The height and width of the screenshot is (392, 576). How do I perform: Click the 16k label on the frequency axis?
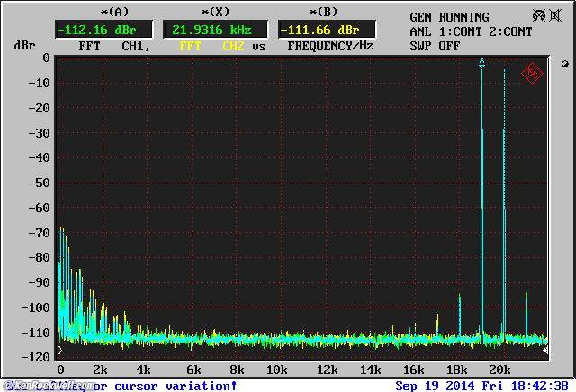(x=414, y=370)
